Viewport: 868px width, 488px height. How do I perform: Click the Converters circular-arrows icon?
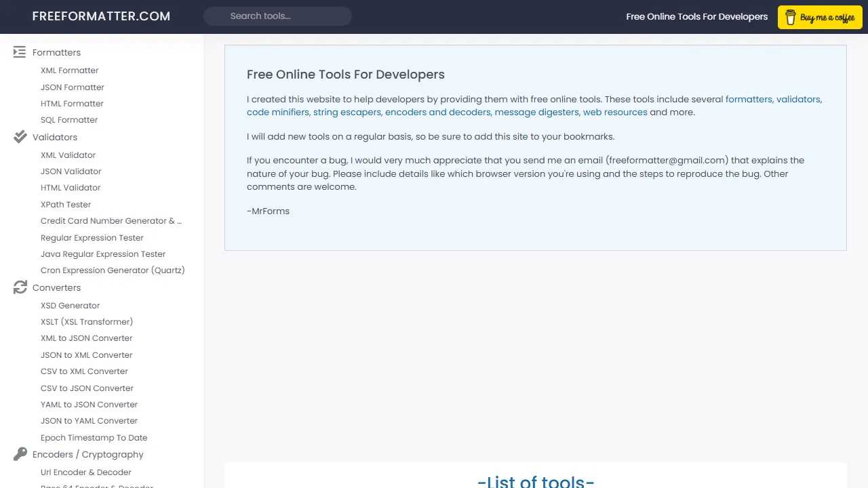(20, 287)
